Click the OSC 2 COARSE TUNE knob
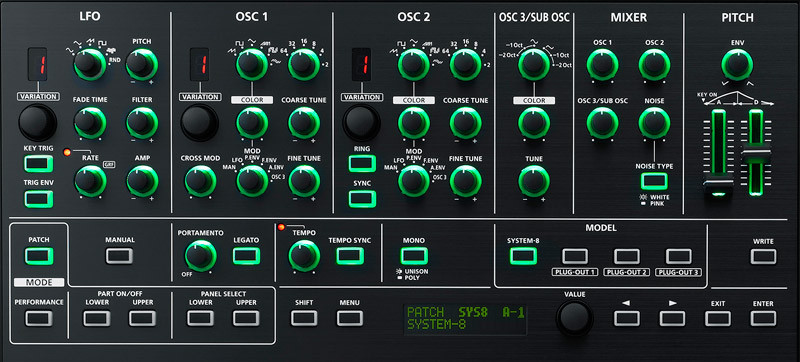This screenshot has width=800, height=362. tap(465, 123)
